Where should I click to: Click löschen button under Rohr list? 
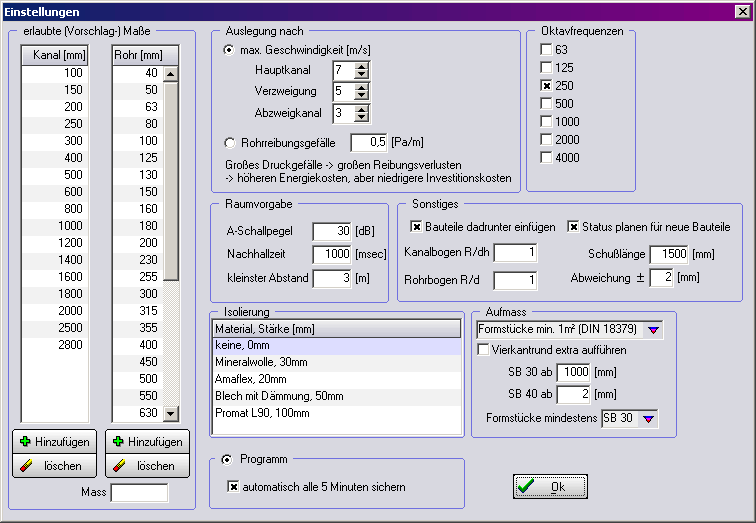146,465
